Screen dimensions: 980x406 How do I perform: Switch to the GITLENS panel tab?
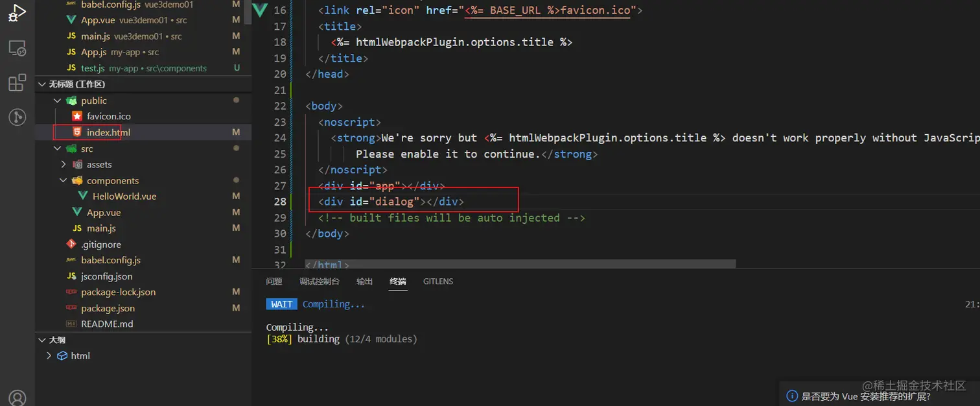[438, 281]
